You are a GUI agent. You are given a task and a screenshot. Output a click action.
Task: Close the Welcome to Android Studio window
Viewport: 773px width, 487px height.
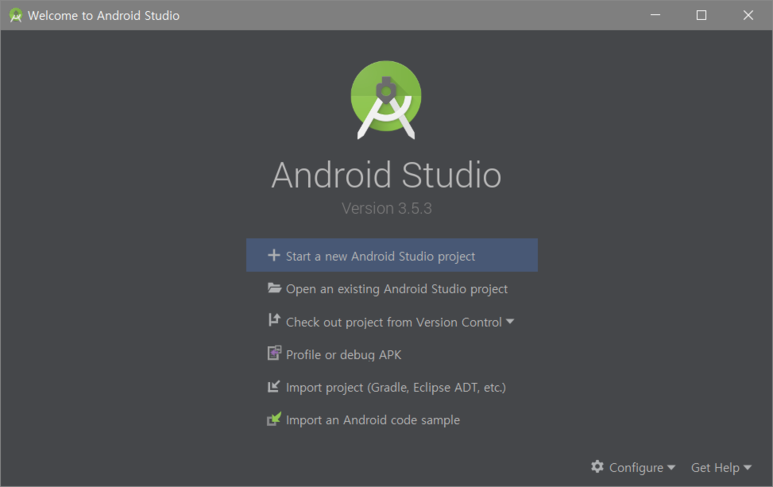click(748, 15)
